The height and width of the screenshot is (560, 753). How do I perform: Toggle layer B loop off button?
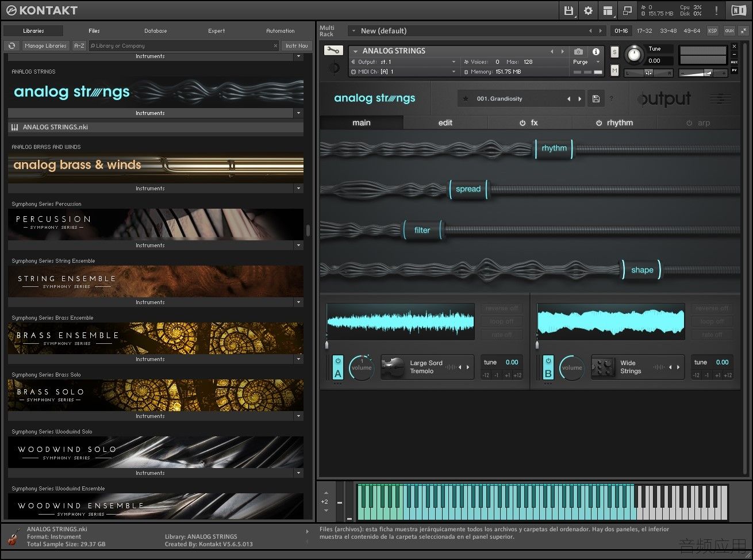tap(712, 322)
